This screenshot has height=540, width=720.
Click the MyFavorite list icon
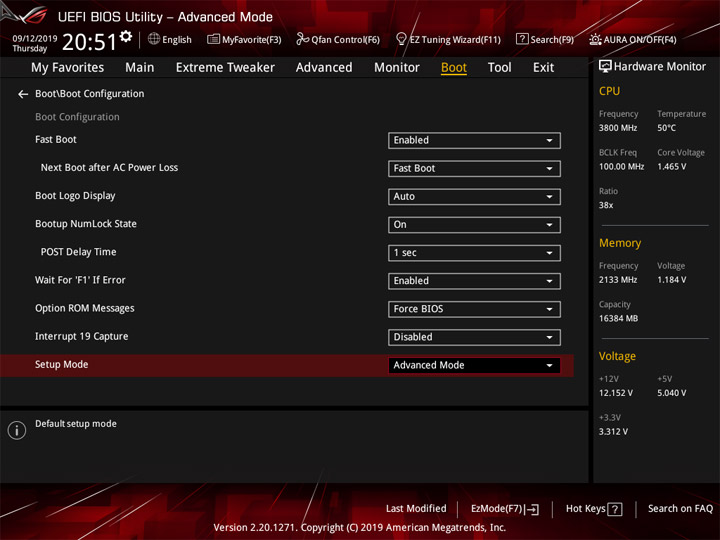tap(213, 39)
